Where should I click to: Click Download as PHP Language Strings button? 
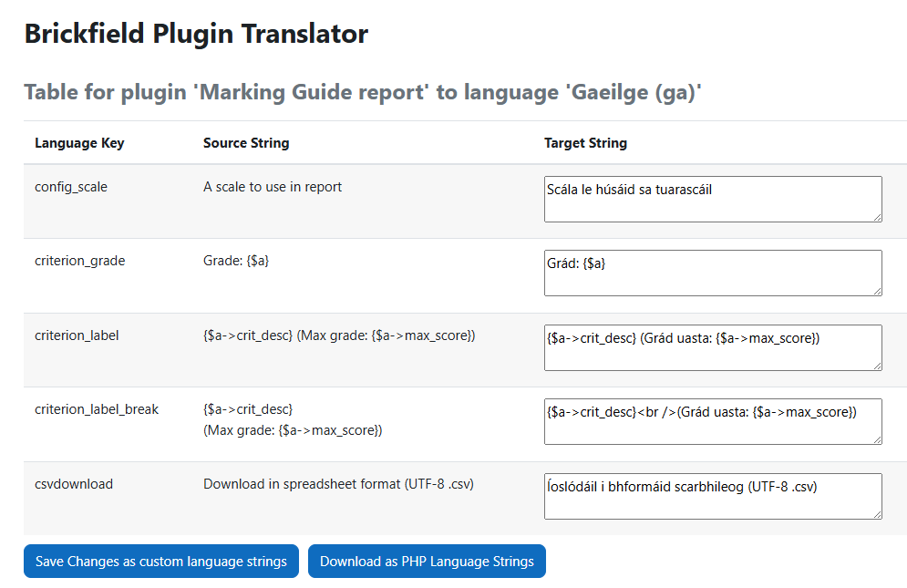427,561
